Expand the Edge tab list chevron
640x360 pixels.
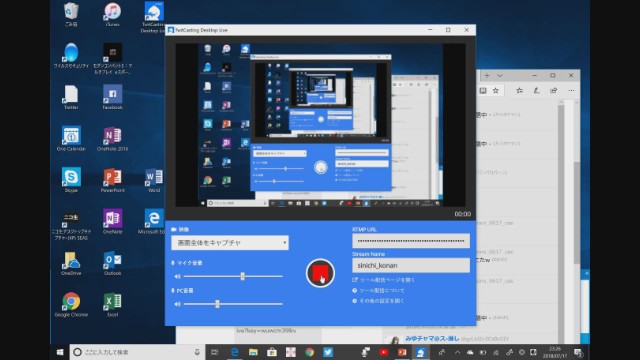click(500, 76)
